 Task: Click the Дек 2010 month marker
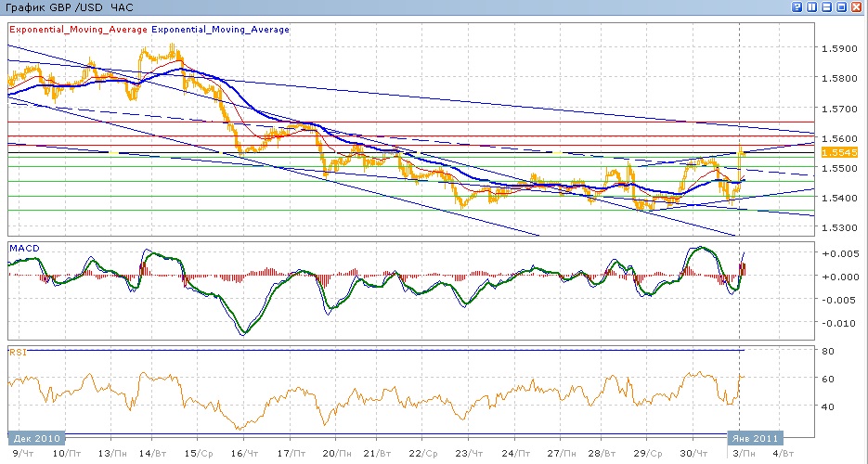click(36, 438)
